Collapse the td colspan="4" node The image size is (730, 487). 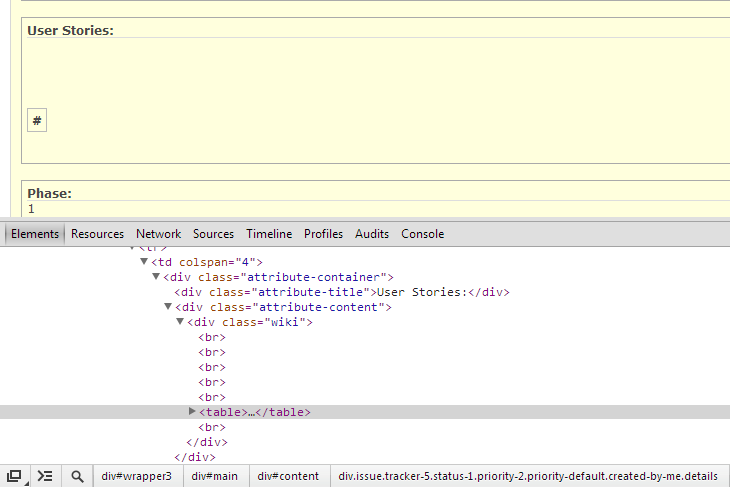tap(144, 262)
